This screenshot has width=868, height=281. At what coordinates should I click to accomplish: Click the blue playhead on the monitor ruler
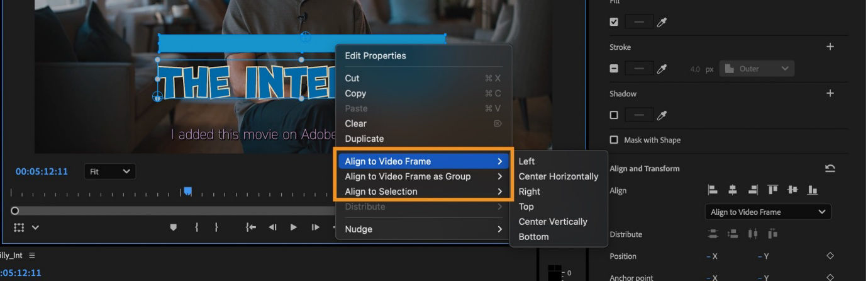[x=187, y=192]
